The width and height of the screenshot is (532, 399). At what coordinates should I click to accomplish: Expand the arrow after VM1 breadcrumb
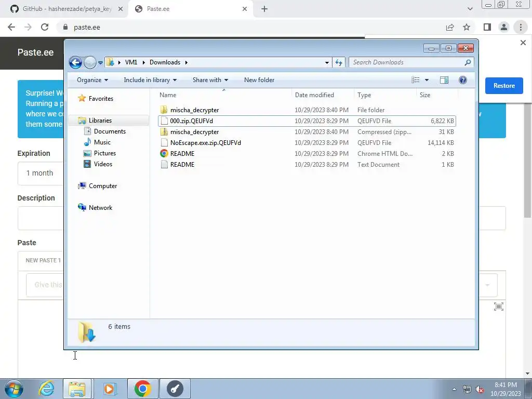click(143, 62)
